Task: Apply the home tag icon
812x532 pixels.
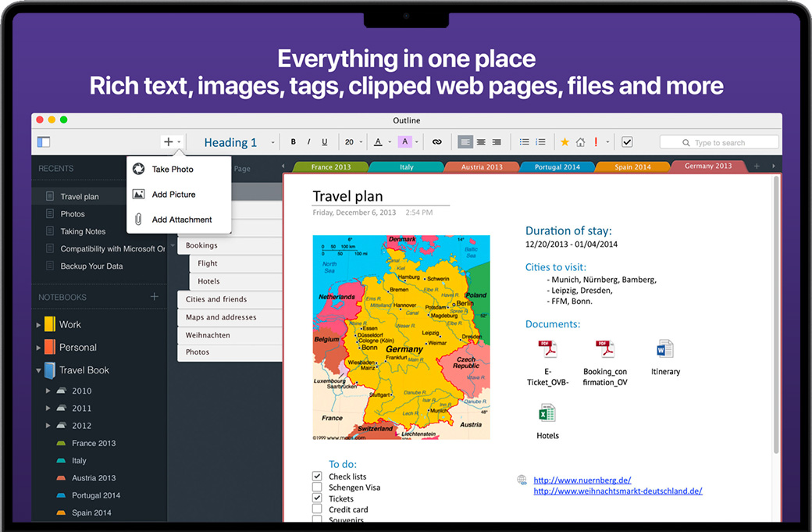Action: pos(580,142)
